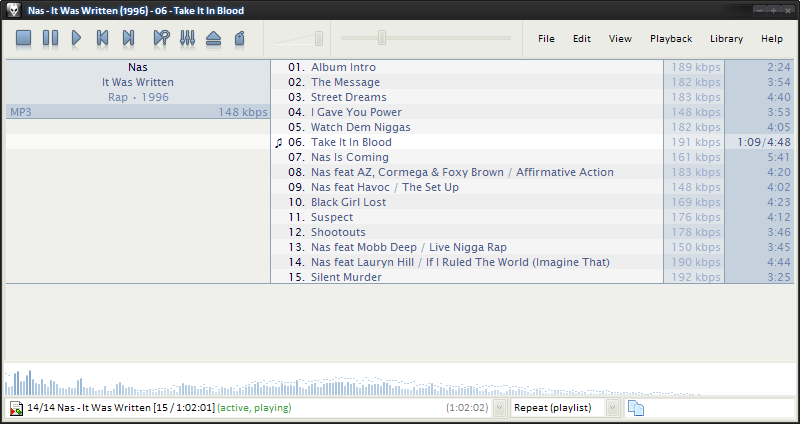The image size is (800, 424).
Task: Click the music note playing indicator
Action: [x=279, y=143]
